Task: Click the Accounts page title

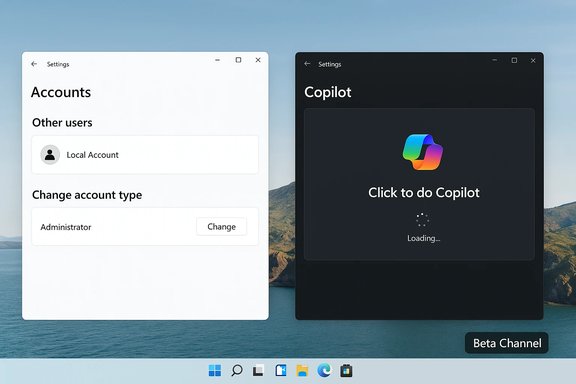Action: click(x=61, y=92)
